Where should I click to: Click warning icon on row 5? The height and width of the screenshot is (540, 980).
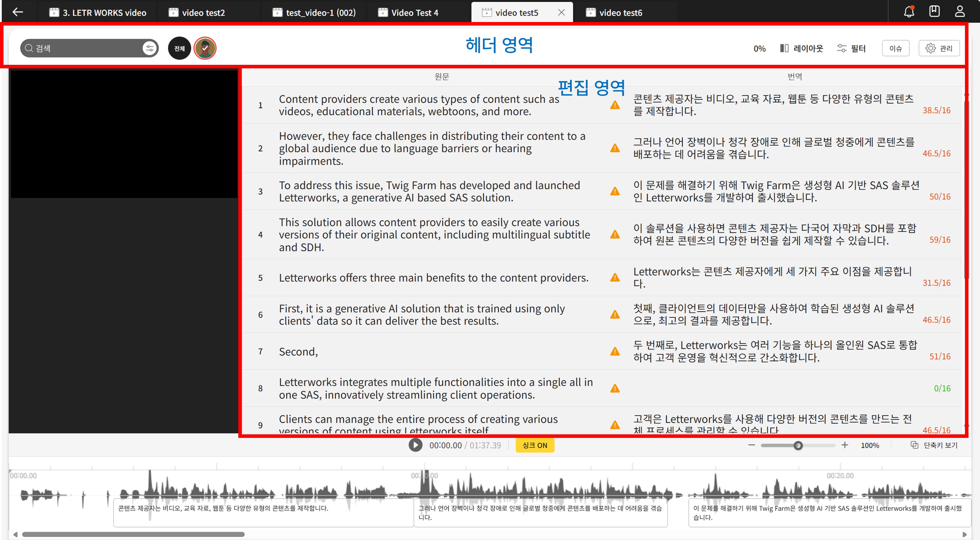615,278
